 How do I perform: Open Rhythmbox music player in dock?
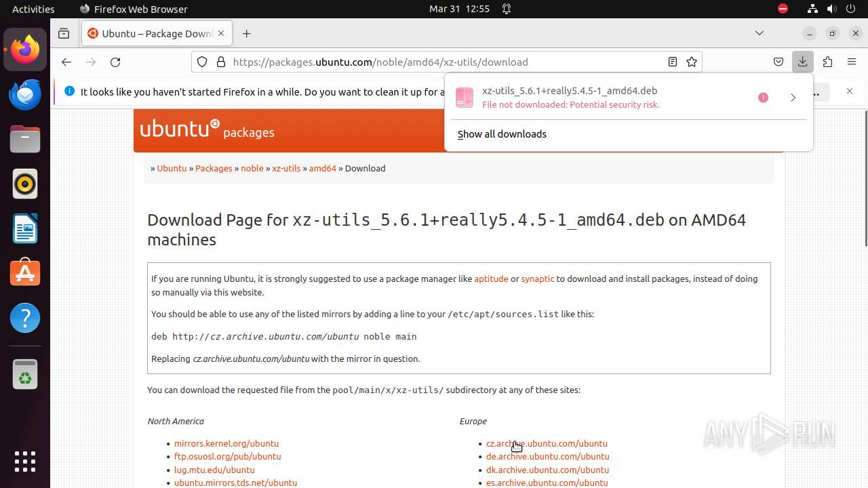pos(25,184)
